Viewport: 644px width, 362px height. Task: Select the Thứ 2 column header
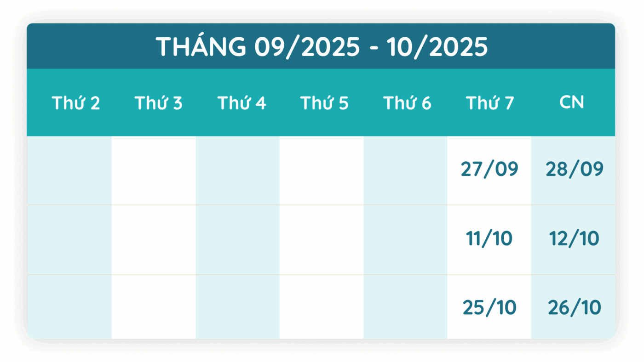tap(76, 103)
